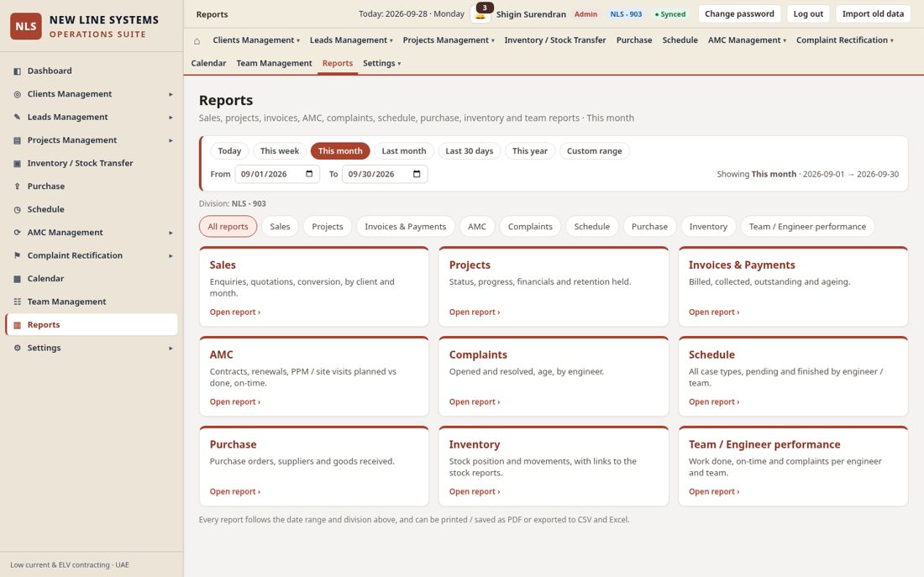Image resolution: width=924 pixels, height=577 pixels.
Task: Click the Complaint Rectification flag icon
Action: pos(17,255)
